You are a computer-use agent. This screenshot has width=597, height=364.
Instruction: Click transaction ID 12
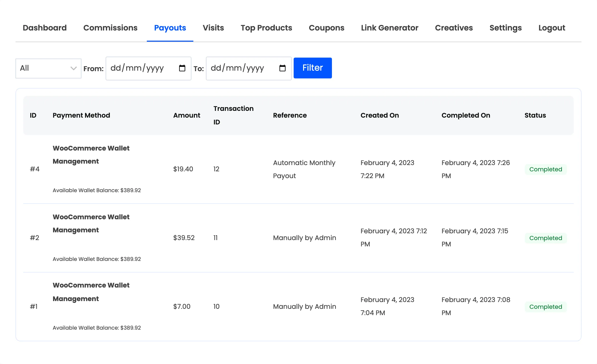[216, 169]
